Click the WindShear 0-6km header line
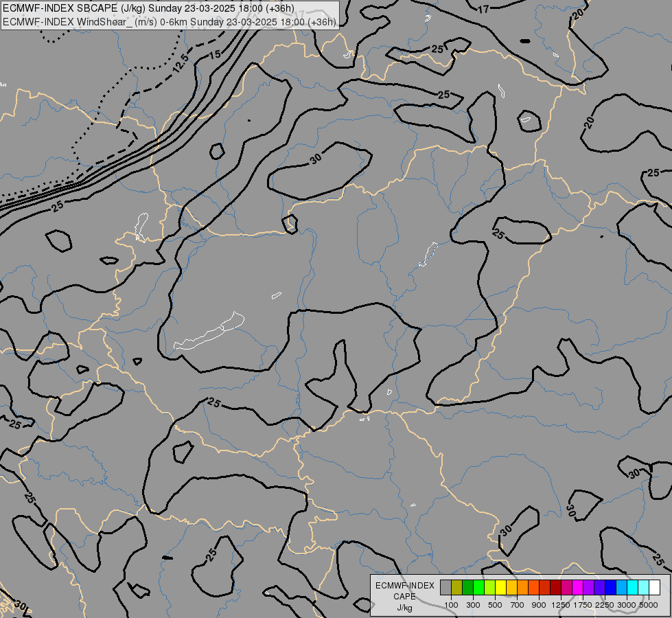 coord(170,22)
